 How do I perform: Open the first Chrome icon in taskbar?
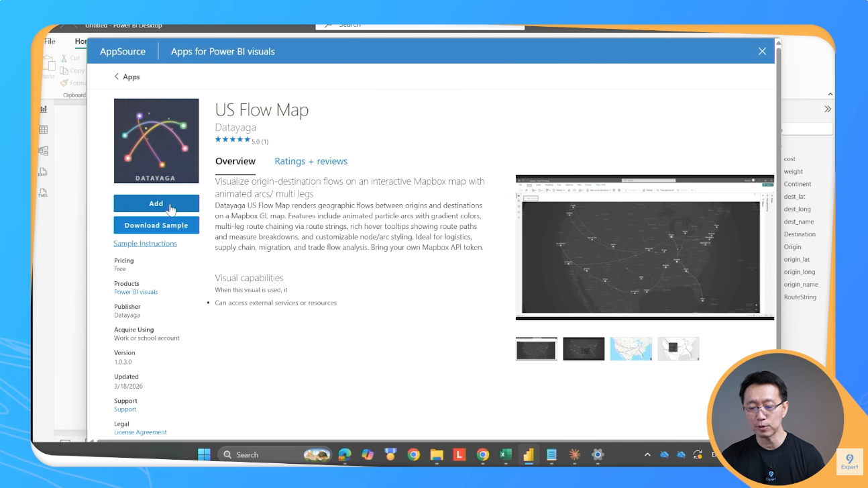pos(413,454)
